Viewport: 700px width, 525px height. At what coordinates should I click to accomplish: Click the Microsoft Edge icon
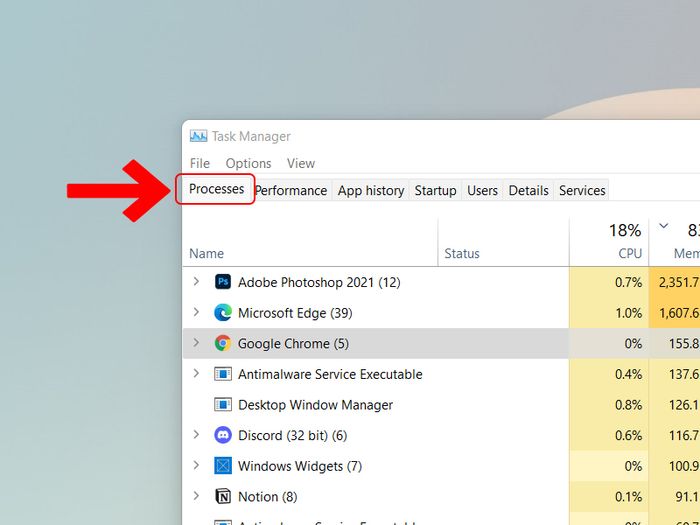223,312
